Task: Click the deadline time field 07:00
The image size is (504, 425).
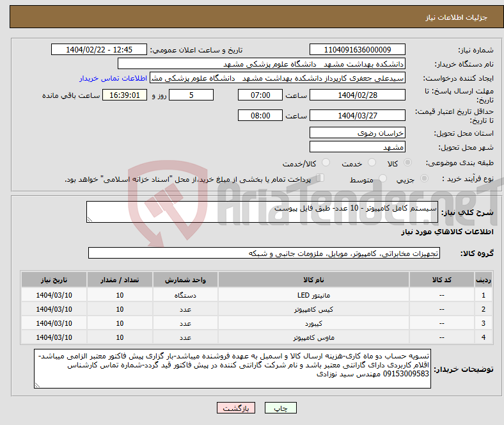Action: [260, 95]
